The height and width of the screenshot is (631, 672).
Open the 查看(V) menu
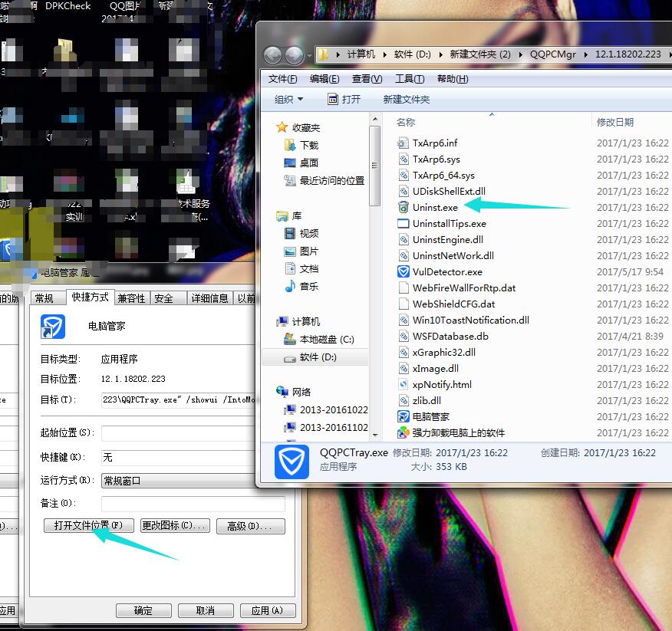(x=367, y=79)
